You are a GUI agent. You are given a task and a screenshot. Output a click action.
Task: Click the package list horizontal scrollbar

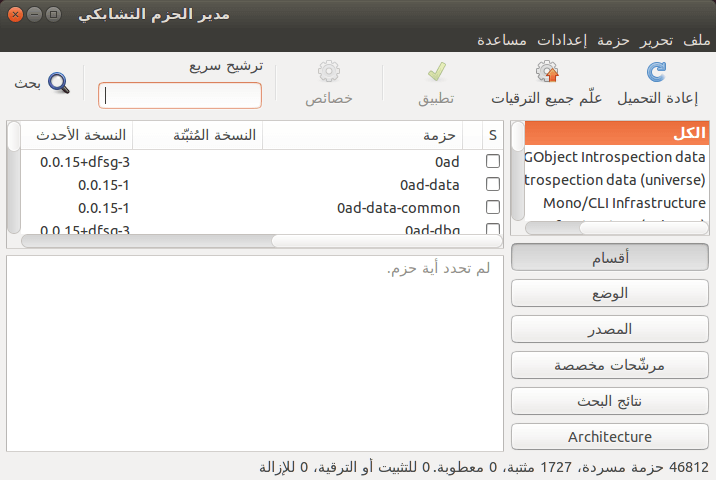point(262,241)
